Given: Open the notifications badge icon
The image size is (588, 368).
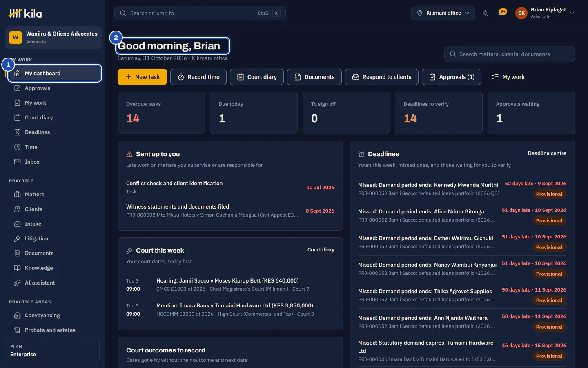Looking at the screenshot, I should (x=503, y=13).
